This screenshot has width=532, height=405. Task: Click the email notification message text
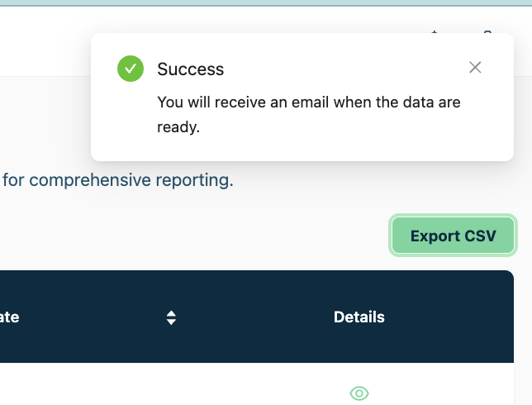coord(308,115)
